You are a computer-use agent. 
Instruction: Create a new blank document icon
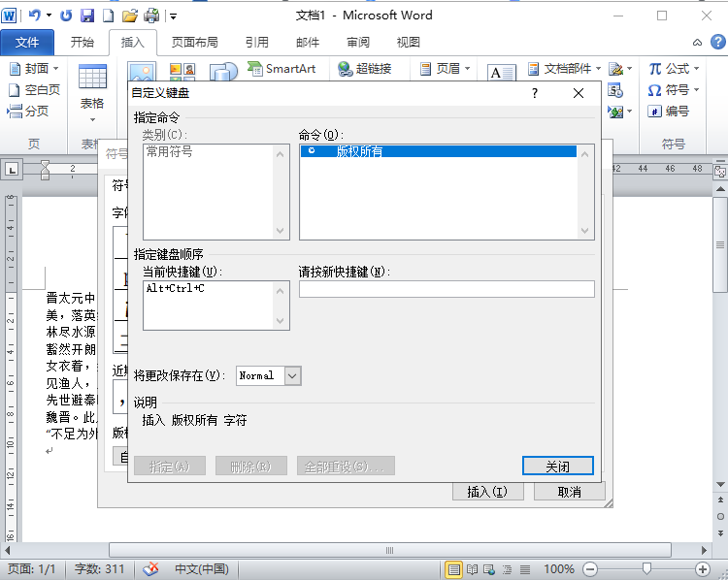coord(108,16)
